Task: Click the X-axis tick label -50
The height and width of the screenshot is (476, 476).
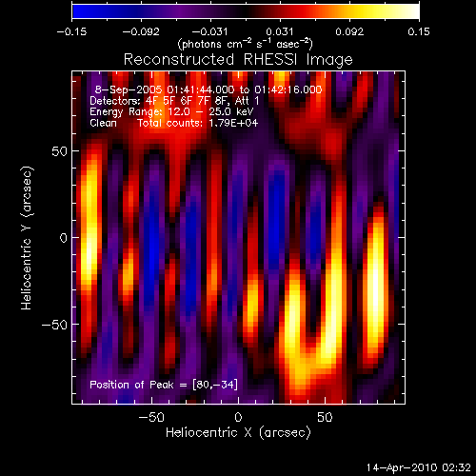Action: [x=151, y=417]
